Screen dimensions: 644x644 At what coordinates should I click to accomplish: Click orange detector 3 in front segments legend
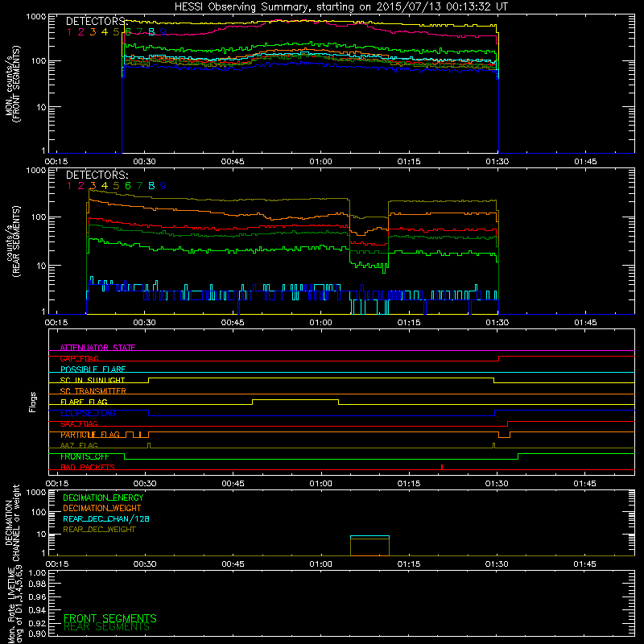[93, 32]
